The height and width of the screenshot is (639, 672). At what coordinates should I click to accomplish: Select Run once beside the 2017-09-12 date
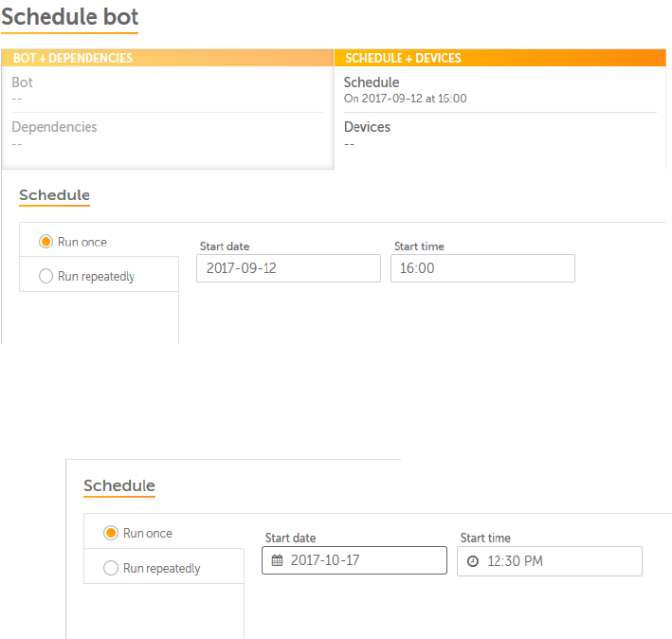click(45, 242)
